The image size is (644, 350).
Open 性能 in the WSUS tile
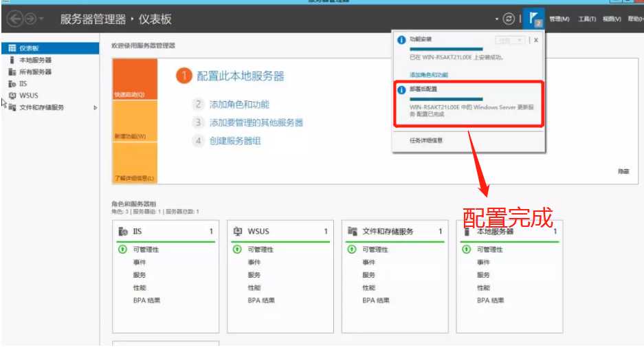[254, 287]
